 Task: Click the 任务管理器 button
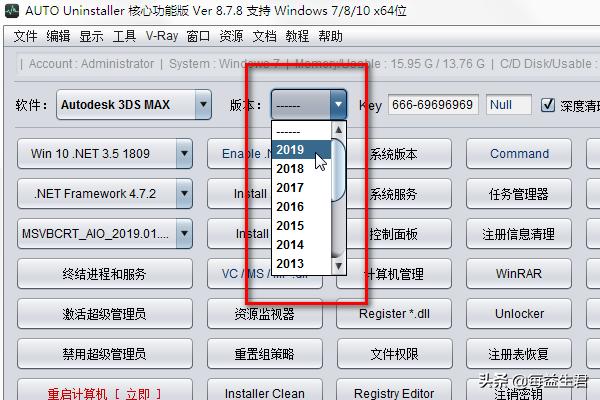pyautogui.click(x=519, y=194)
